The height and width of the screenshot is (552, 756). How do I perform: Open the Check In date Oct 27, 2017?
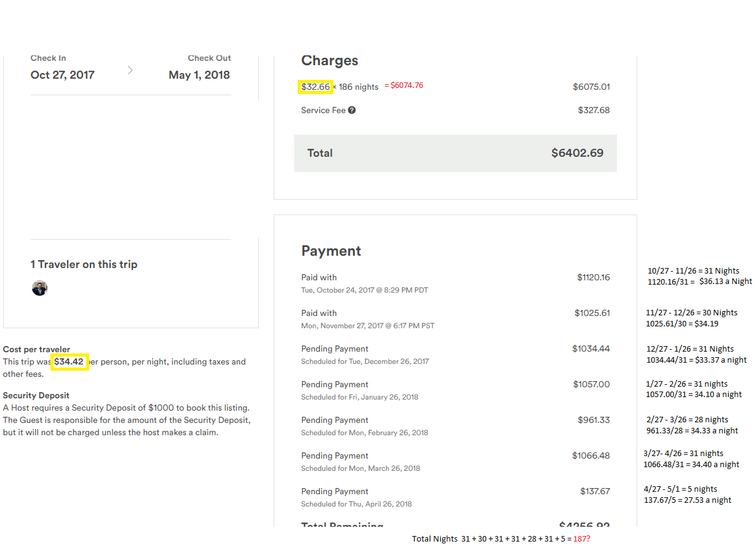62,74
